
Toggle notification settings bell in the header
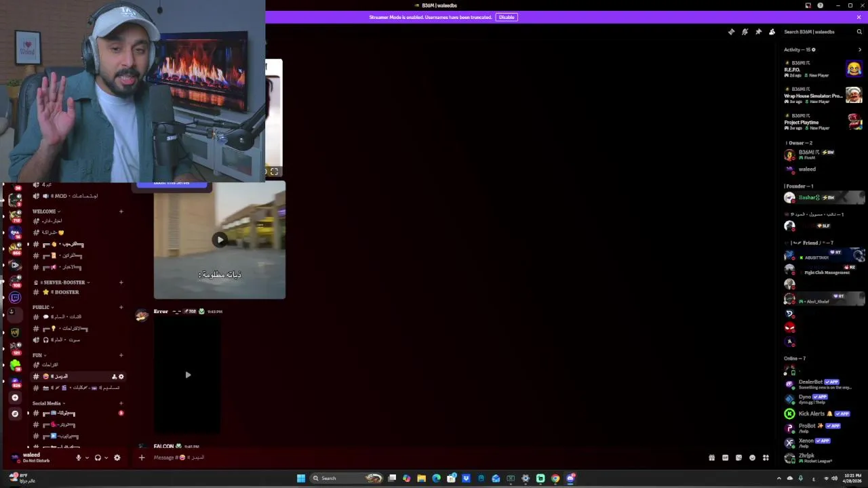click(x=745, y=32)
